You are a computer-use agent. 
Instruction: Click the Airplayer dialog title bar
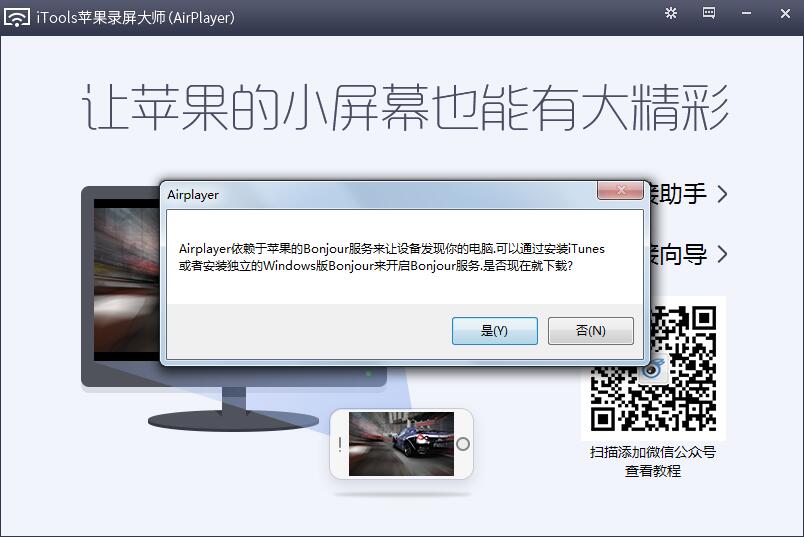click(380, 194)
